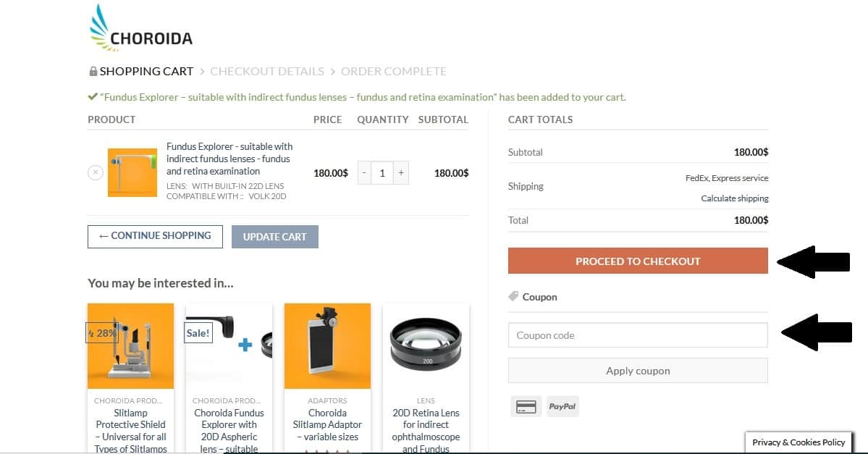Click the quantity number field
Screen dimensions: 868x454
[382, 173]
